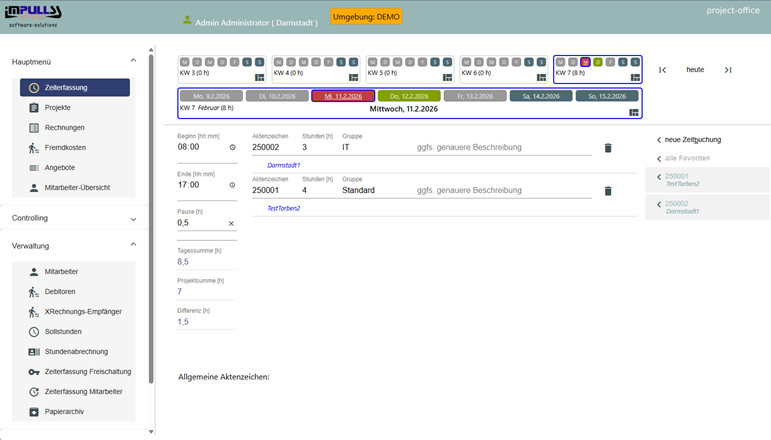Open the clock picker for Beginn time
This screenshot has height=440, width=771.
(232, 147)
